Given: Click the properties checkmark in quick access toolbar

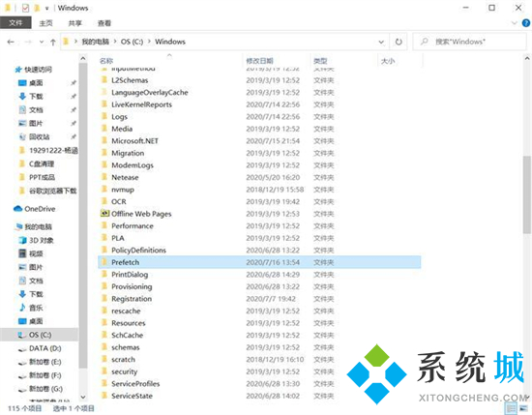Looking at the screenshot, I should 25,8.
